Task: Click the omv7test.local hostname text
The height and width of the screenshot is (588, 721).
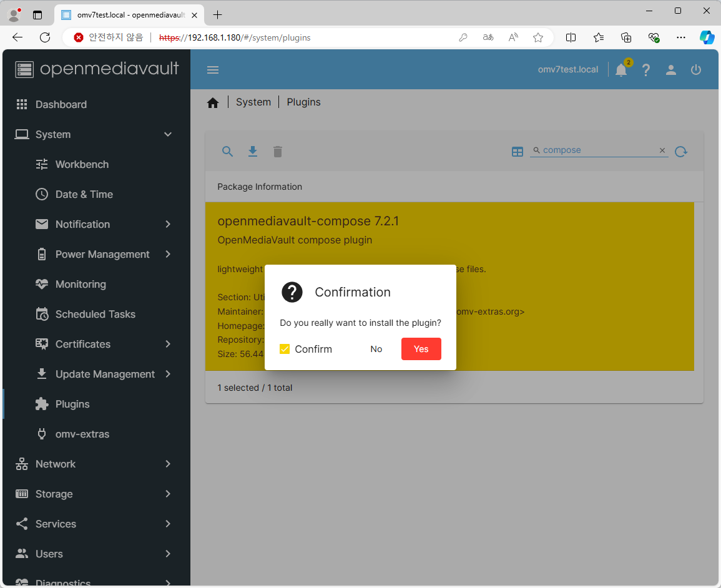Action: tap(568, 69)
